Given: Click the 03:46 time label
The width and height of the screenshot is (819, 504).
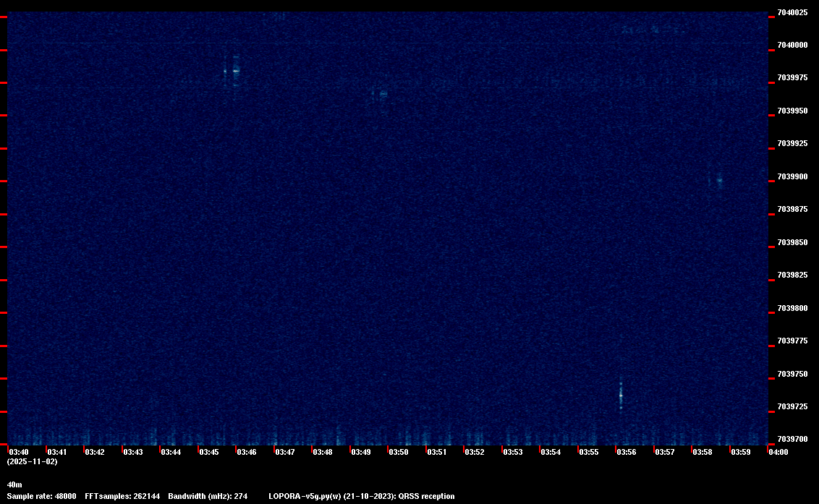Looking at the screenshot, I should click(x=247, y=452).
